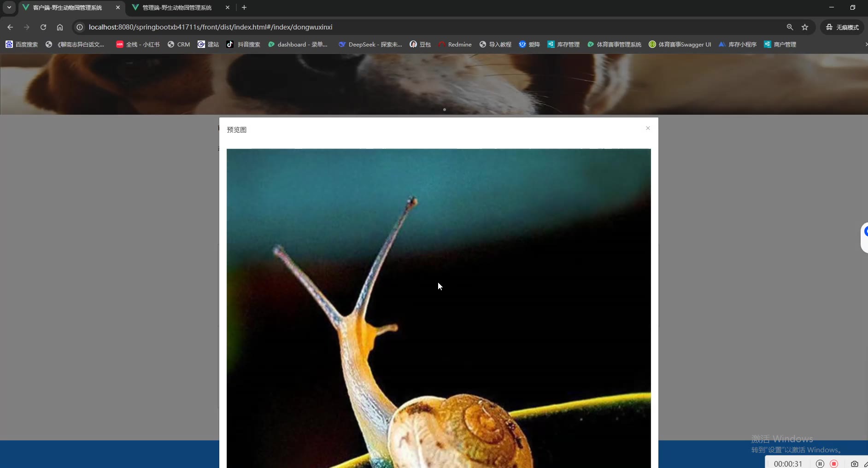Open the 百度搜索 bookmark
Screen dimensions: 868x468
click(x=22, y=44)
